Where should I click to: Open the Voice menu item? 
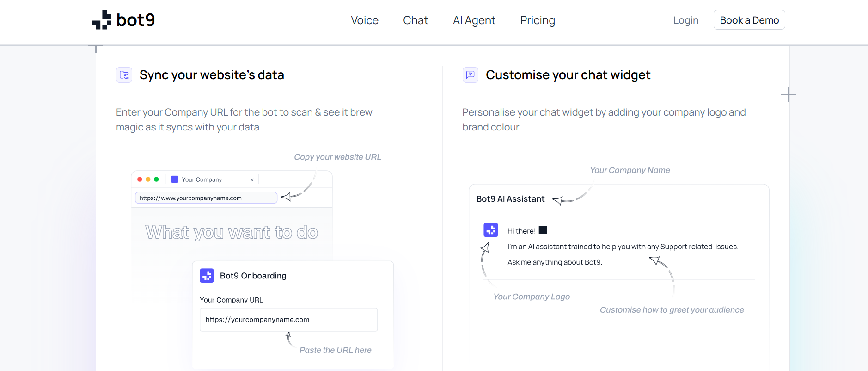click(x=365, y=20)
